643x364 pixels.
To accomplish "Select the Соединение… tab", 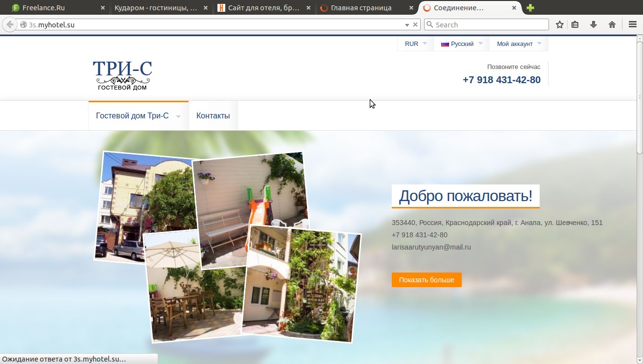I will [469, 8].
